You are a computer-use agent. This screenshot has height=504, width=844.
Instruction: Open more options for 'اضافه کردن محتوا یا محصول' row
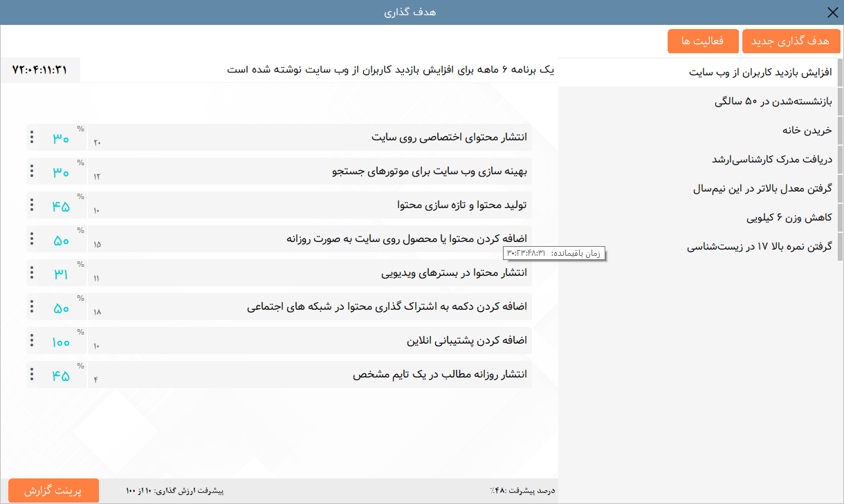coord(32,239)
